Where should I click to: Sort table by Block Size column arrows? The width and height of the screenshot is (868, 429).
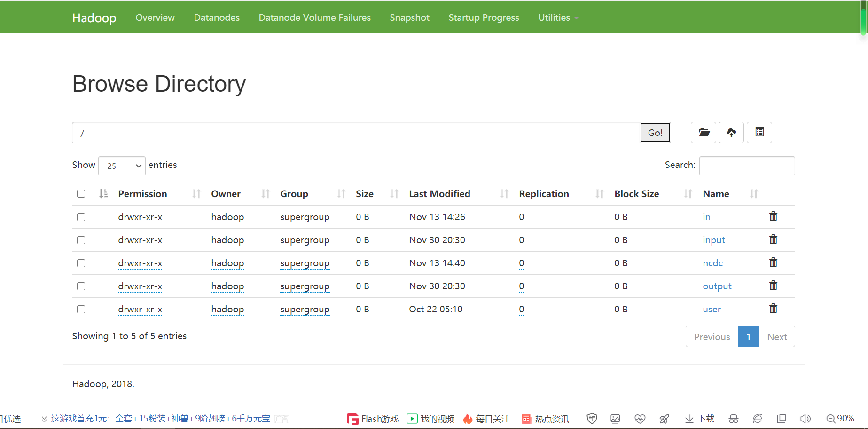[x=688, y=193]
